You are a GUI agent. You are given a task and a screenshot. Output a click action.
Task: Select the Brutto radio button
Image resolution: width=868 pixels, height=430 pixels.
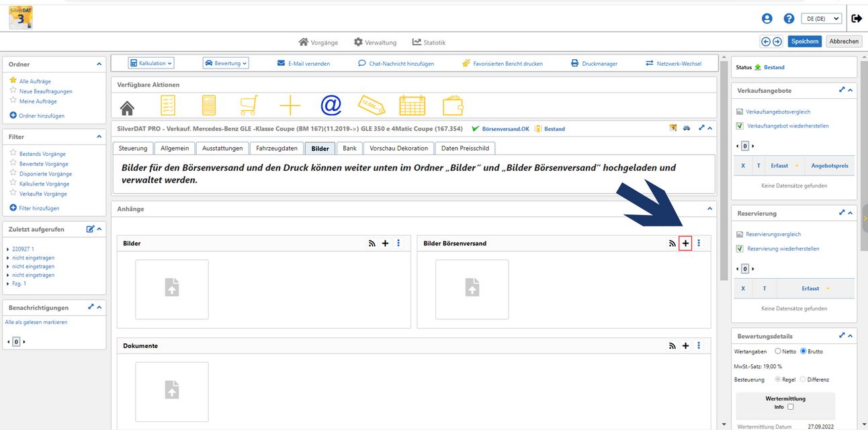[x=803, y=351]
